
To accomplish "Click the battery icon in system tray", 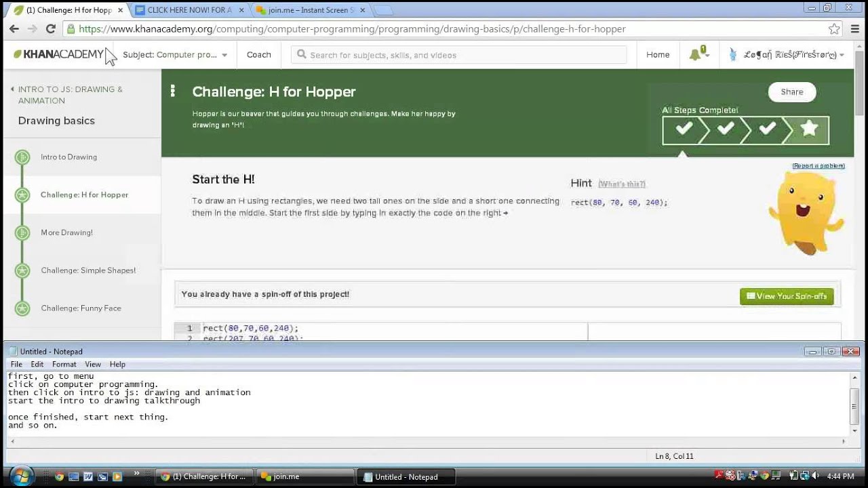I will click(x=795, y=476).
